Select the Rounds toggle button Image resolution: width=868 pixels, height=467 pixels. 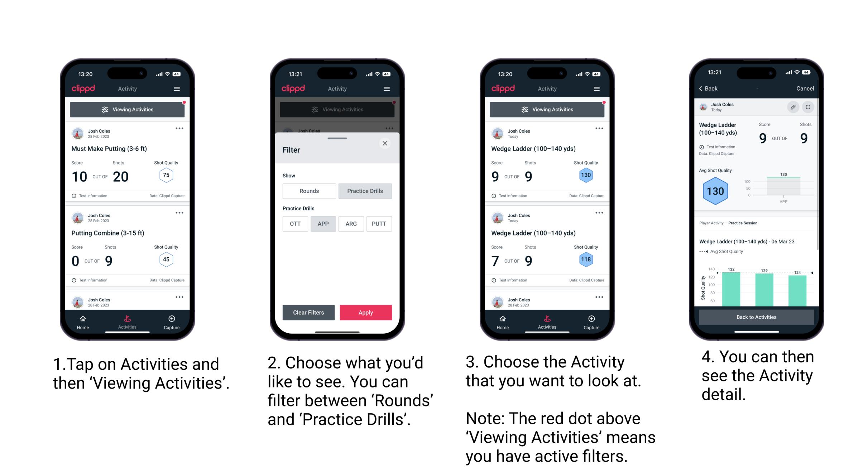[x=309, y=190]
